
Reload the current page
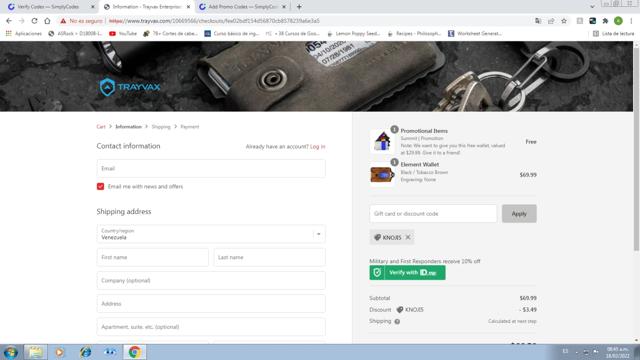tap(35, 21)
